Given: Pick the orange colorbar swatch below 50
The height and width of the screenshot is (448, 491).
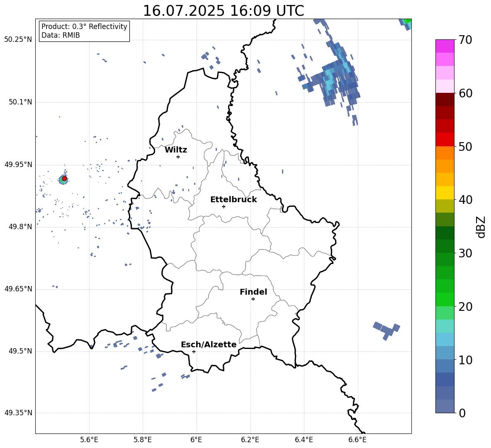Looking at the screenshot, I should [445, 153].
